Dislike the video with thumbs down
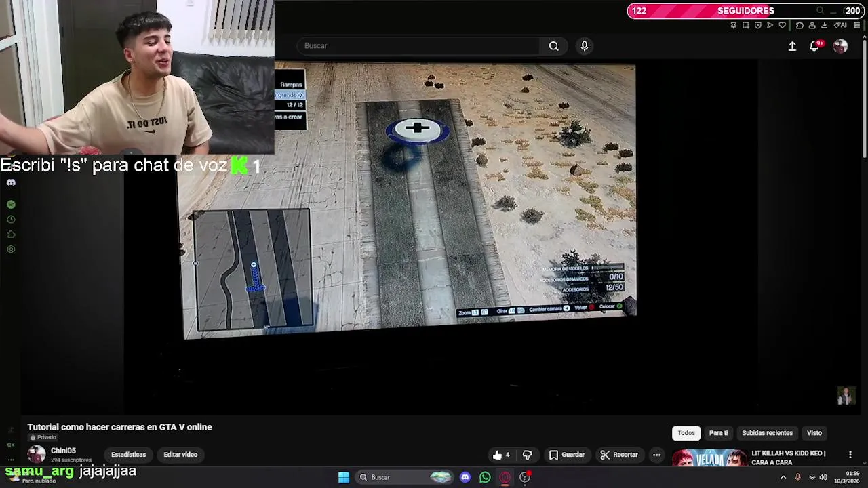Screen dimensions: 868x488 527,455
